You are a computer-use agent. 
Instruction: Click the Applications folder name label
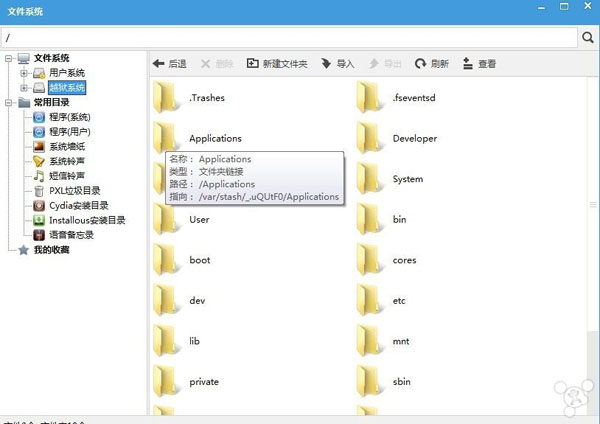click(x=215, y=139)
